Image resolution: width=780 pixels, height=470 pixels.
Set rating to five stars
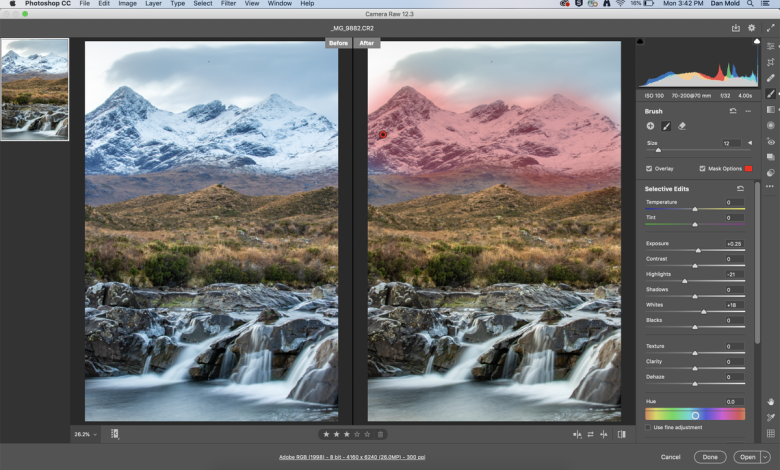(x=367, y=434)
